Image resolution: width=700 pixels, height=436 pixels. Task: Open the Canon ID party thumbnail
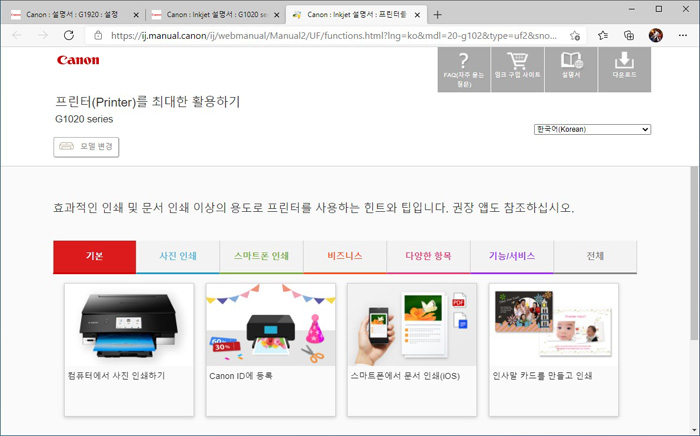click(x=271, y=325)
